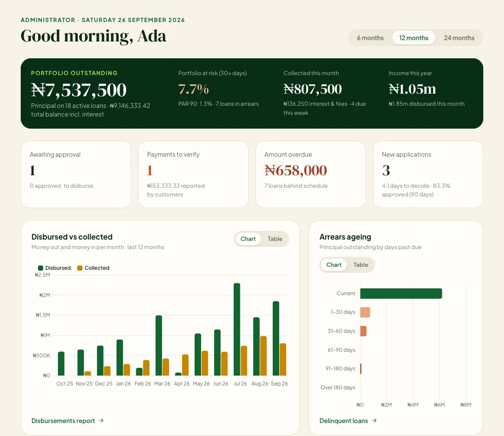
Task: Click the 7.7% portfolio at risk value
Action: click(x=193, y=89)
